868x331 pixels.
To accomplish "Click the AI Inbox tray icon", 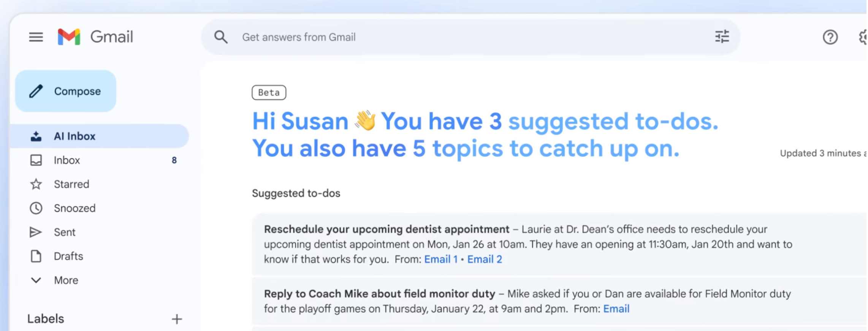I will (36, 136).
